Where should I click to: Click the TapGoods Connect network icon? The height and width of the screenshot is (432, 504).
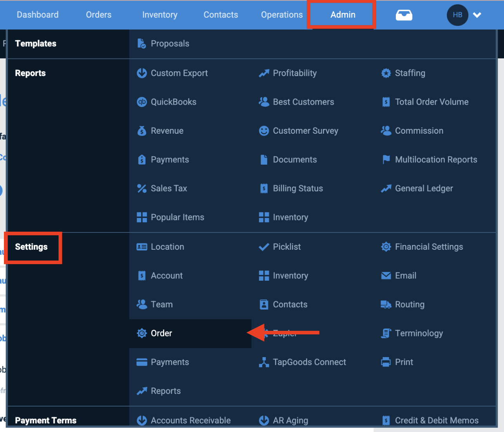[264, 362]
